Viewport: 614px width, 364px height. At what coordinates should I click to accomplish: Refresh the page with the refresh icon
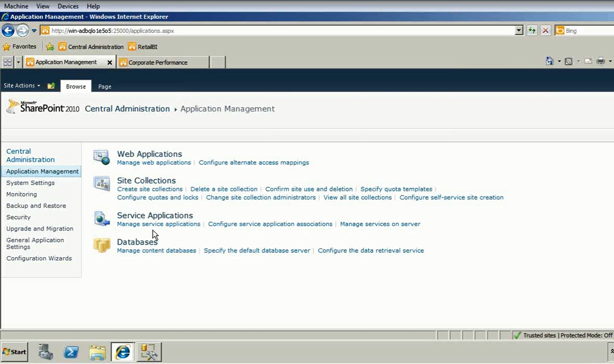[x=532, y=30]
